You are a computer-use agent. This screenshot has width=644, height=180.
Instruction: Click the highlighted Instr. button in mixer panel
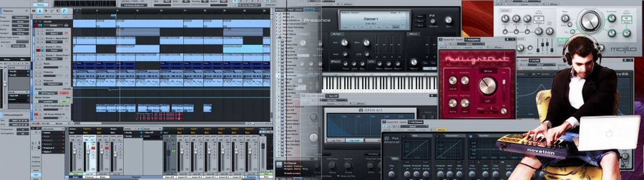point(36,174)
